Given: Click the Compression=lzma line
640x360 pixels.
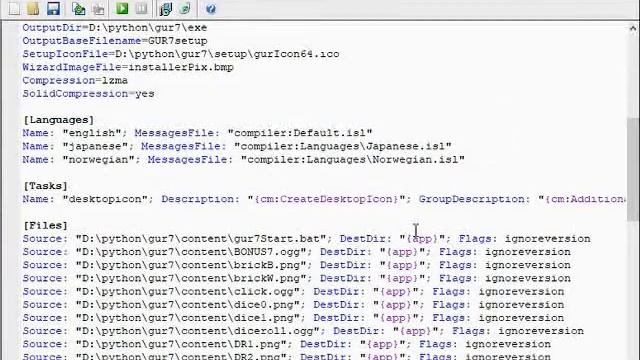Looking at the screenshot, I should [x=75, y=80].
